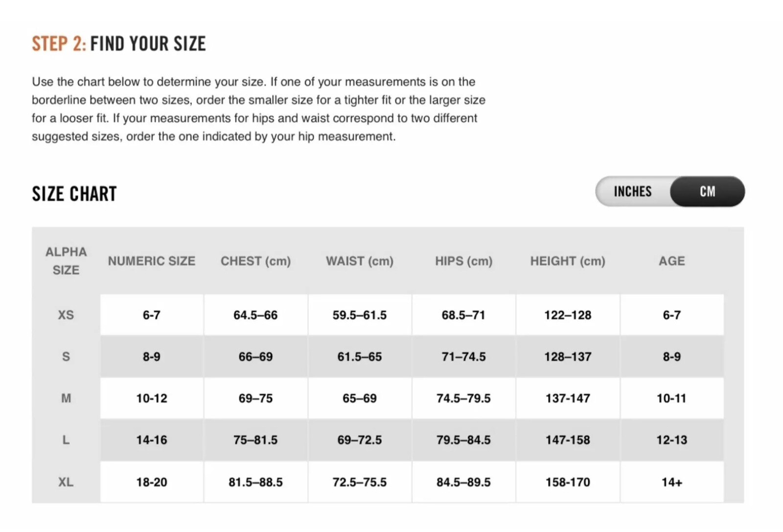Select the 158-170 height cell

point(568,482)
